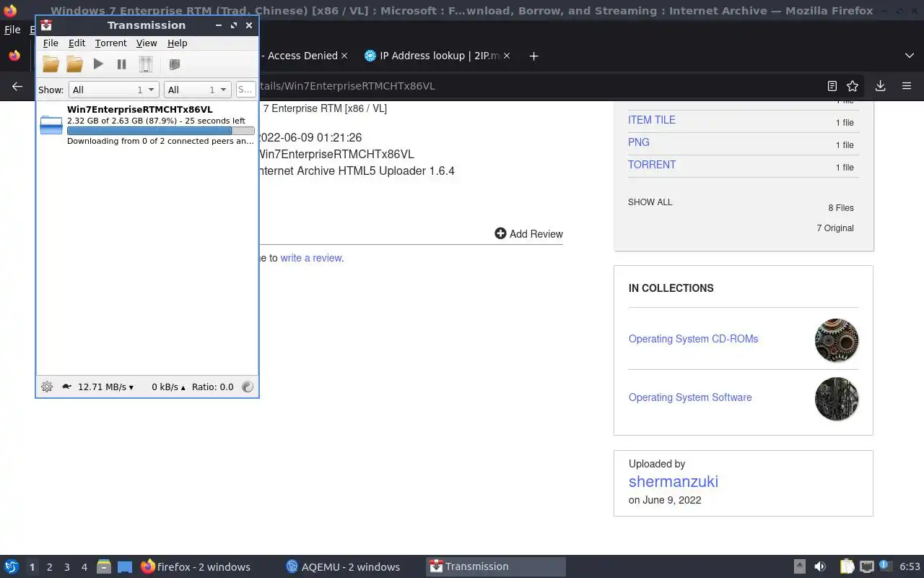Open a new Firefox tab with plus button
This screenshot has width=924, height=578.
(533, 56)
